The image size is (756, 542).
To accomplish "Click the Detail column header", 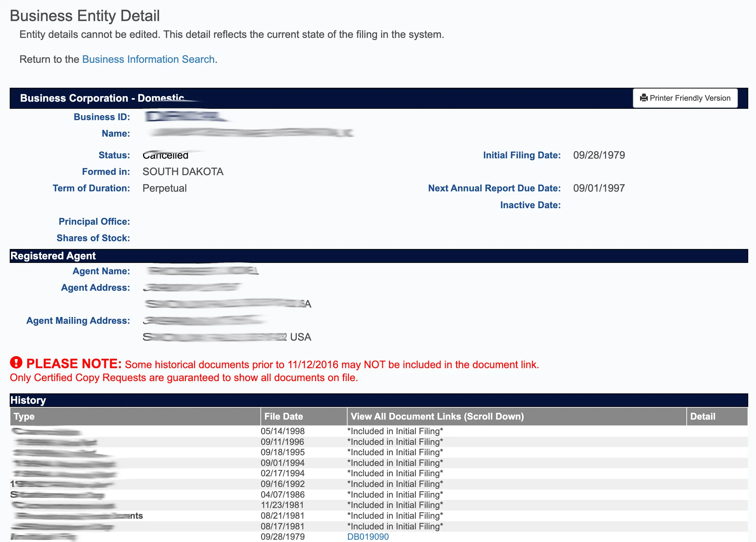I will coord(717,416).
